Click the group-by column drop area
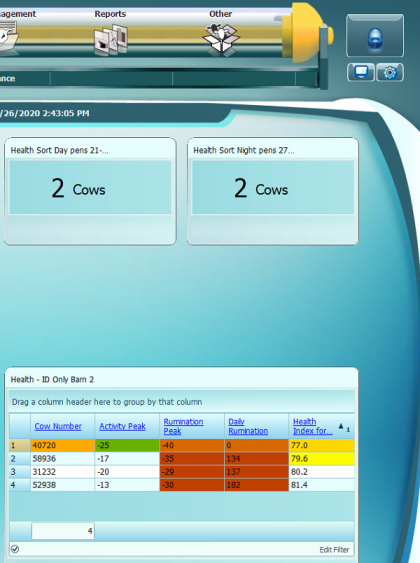Screen dimensions: 420x563 coord(182,402)
